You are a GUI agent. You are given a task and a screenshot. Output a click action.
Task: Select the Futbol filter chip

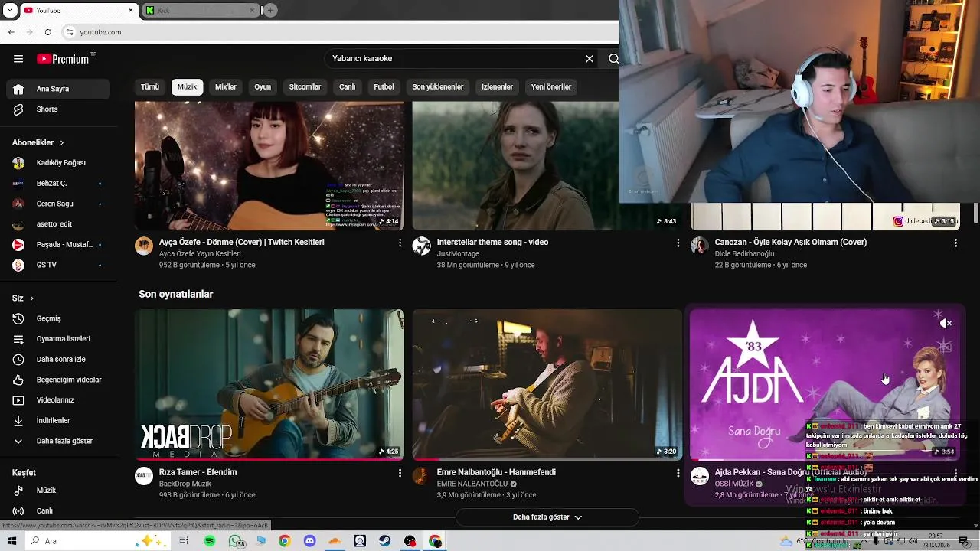tap(384, 87)
